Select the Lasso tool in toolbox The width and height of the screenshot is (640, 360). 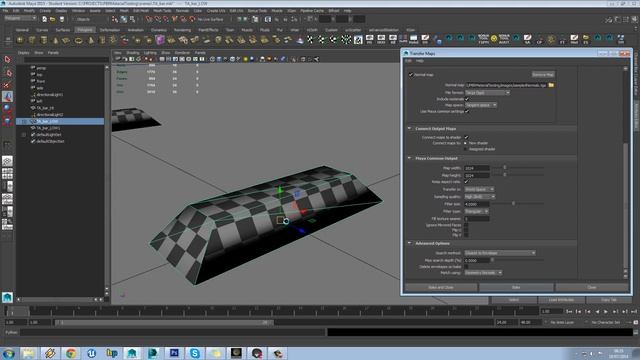click(7, 73)
